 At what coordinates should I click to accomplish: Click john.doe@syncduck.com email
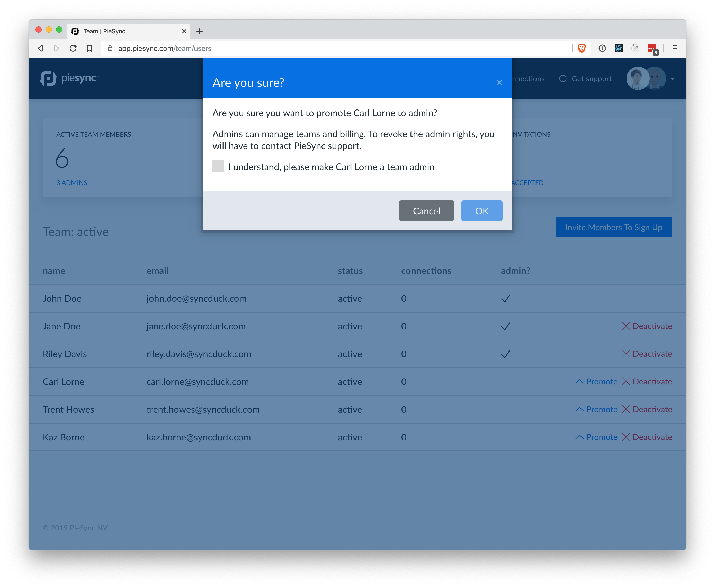tap(196, 299)
